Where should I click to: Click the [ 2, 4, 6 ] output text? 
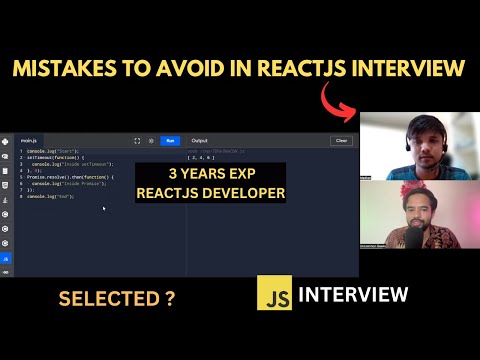(201, 158)
